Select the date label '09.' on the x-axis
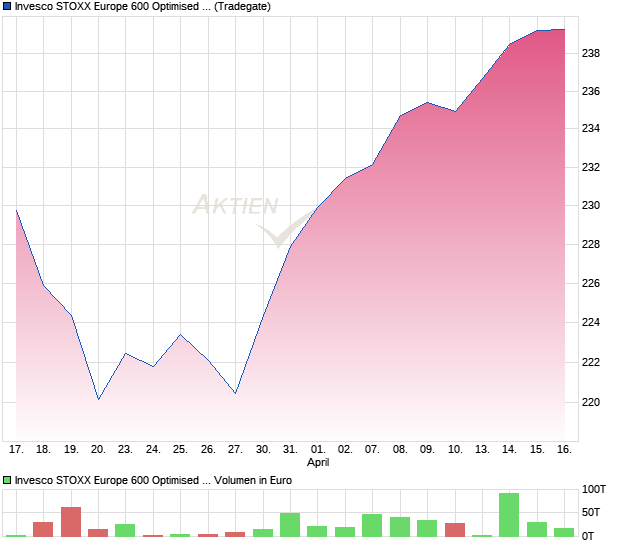Screen dimensions: 620x546 [427, 450]
